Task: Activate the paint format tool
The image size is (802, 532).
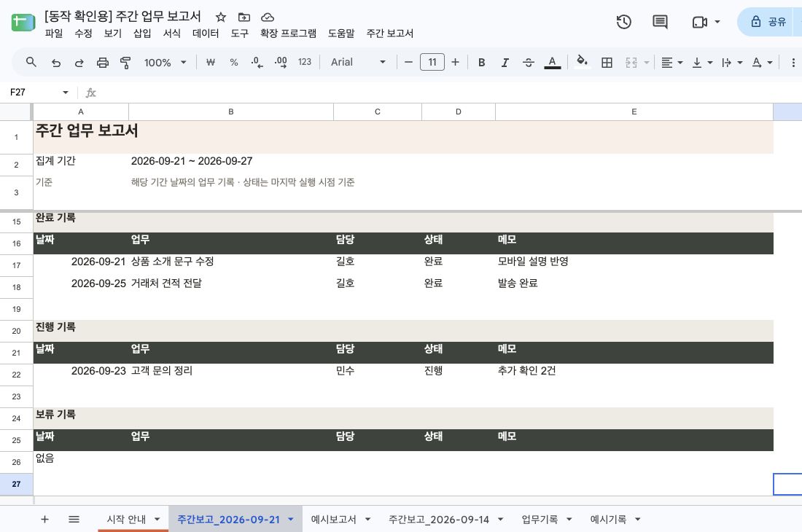Action: click(x=125, y=63)
